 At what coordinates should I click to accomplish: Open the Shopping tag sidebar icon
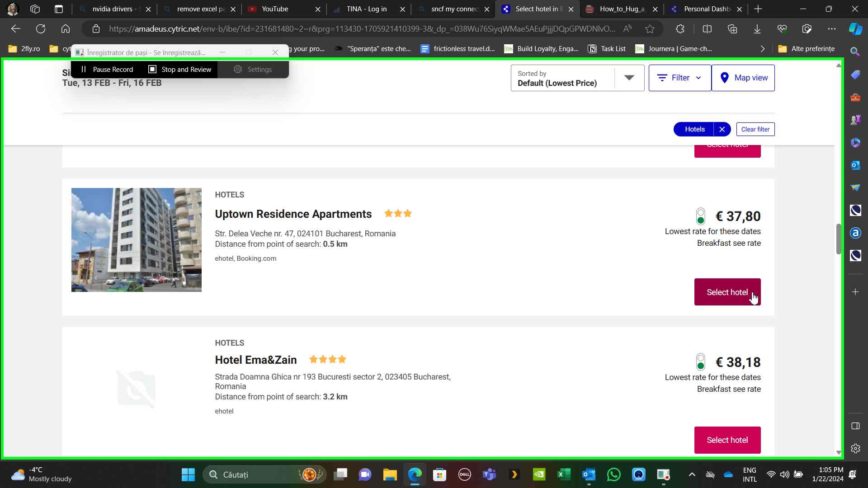point(855,75)
